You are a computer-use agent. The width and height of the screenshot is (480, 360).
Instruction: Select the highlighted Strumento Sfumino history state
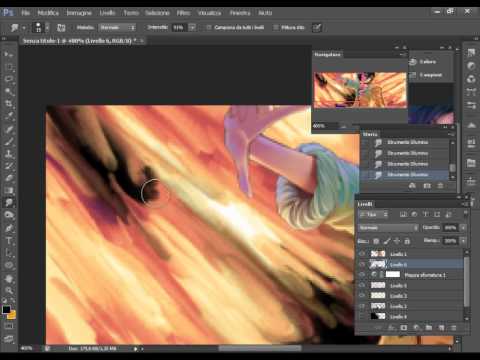pyautogui.click(x=405, y=175)
